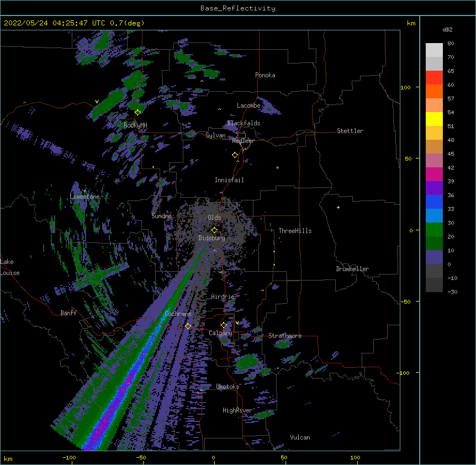Click the Vulcan label
The image size is (476, 465).
(300, 437)
